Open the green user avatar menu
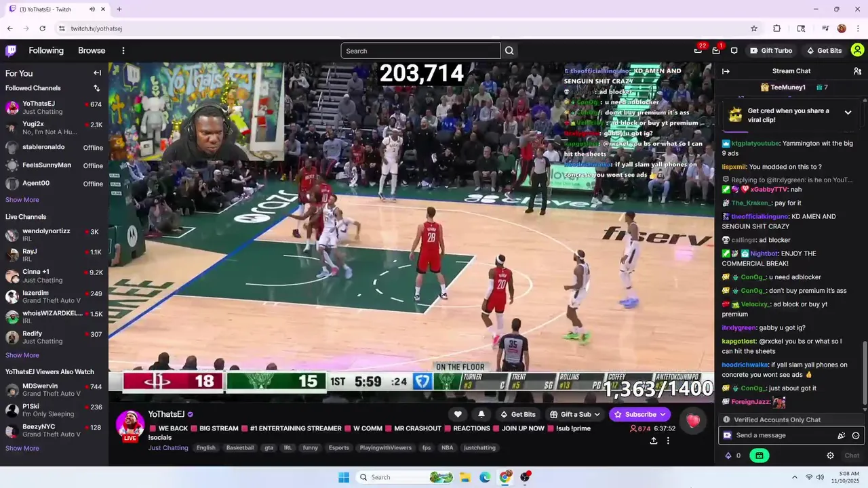Viewport: 868px width, 488px height. coord(857,51)
